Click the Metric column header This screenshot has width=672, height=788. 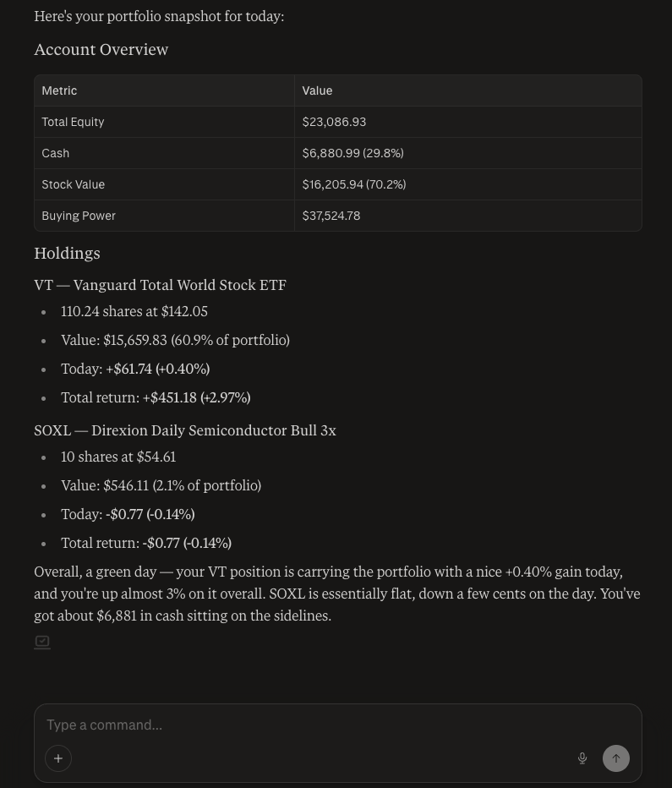coord(59,90)
